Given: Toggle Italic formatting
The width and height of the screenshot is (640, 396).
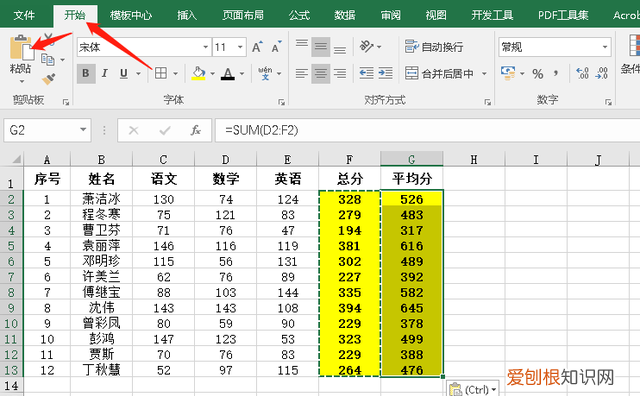Looking at the screenshot, I should [105, 73].
